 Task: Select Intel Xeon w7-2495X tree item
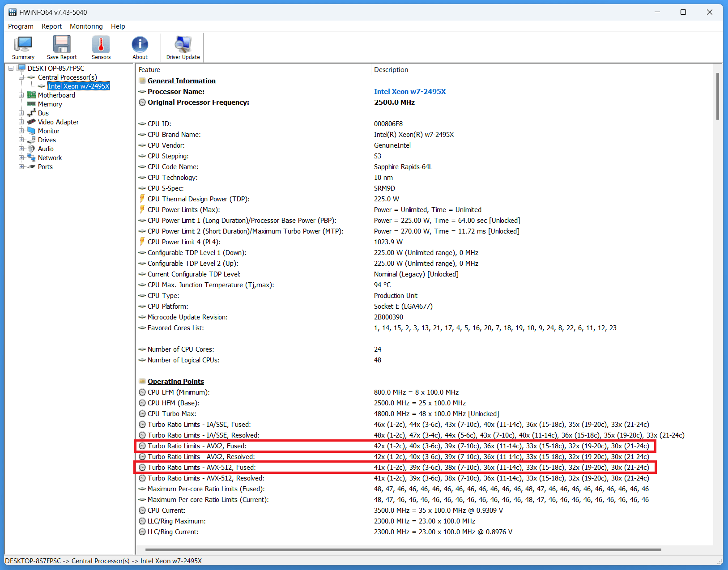79,86
